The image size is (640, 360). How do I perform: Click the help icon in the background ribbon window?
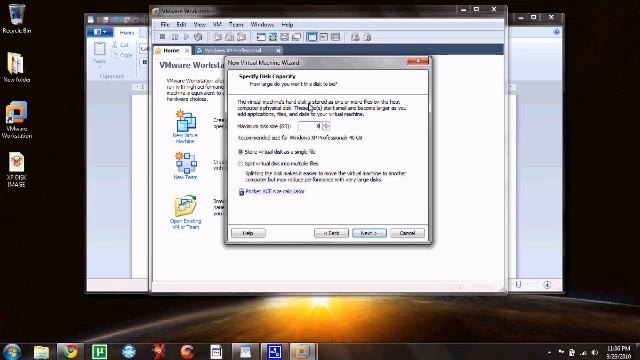pyautogui.click(x=556, y=32)
